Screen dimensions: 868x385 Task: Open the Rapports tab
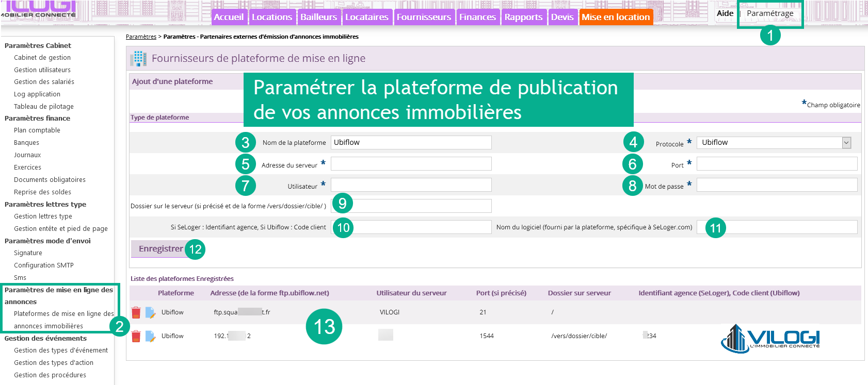point(523,17)
